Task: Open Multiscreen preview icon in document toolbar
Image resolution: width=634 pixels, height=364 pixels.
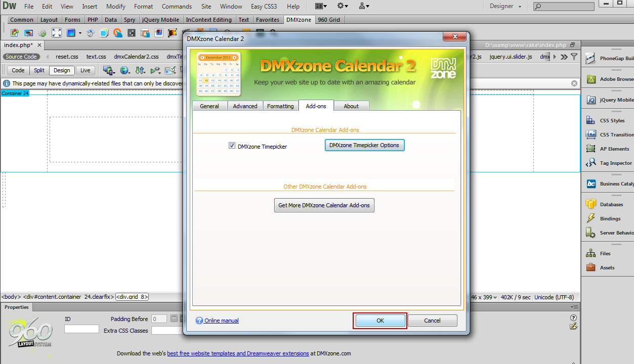Action: 108,70
